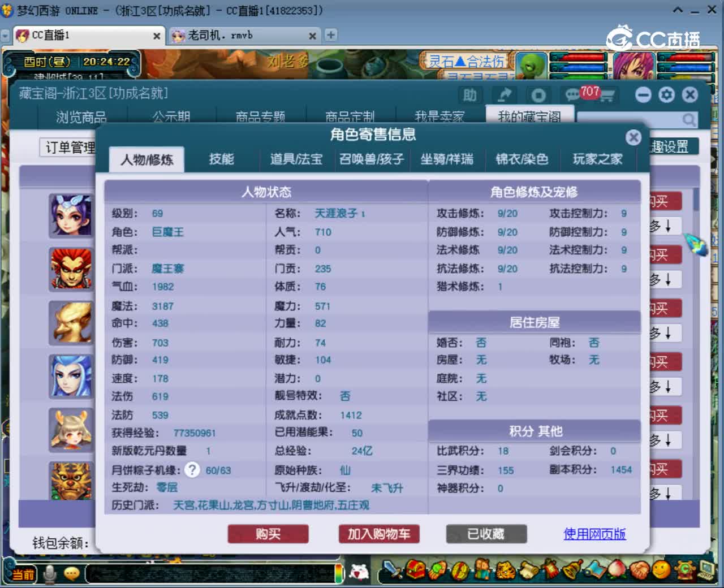Open the shopping cart icon in pavilion header
Screen dimensions: 724x588
(607, 96)
